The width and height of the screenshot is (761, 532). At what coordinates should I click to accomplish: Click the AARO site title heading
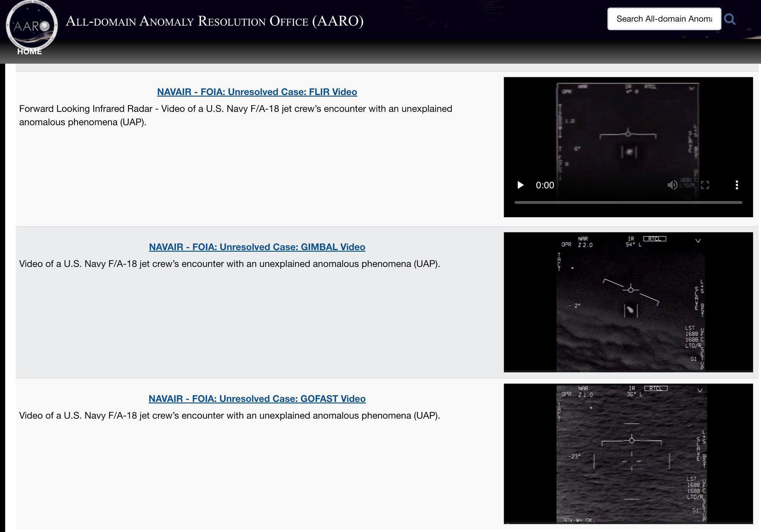click(215, 21)
